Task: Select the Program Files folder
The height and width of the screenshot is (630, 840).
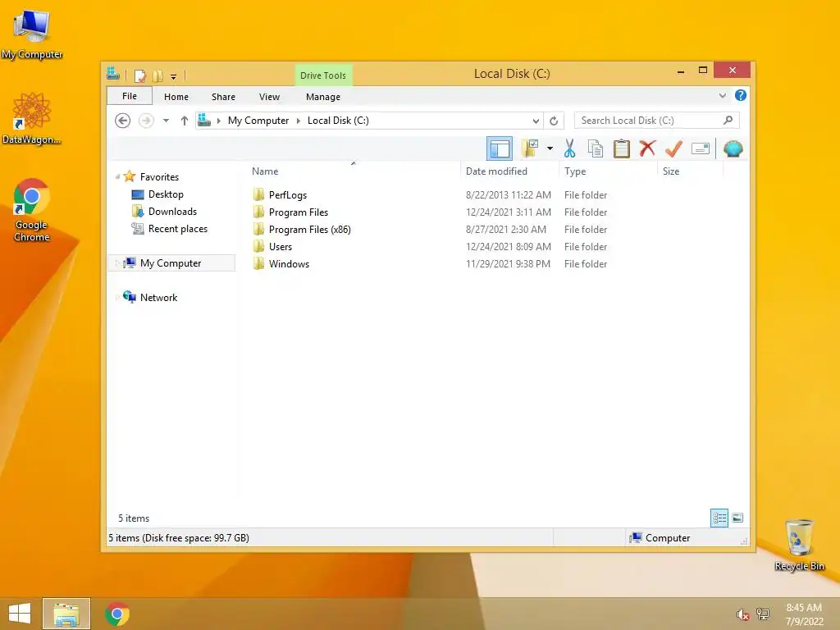Action: 299,212
